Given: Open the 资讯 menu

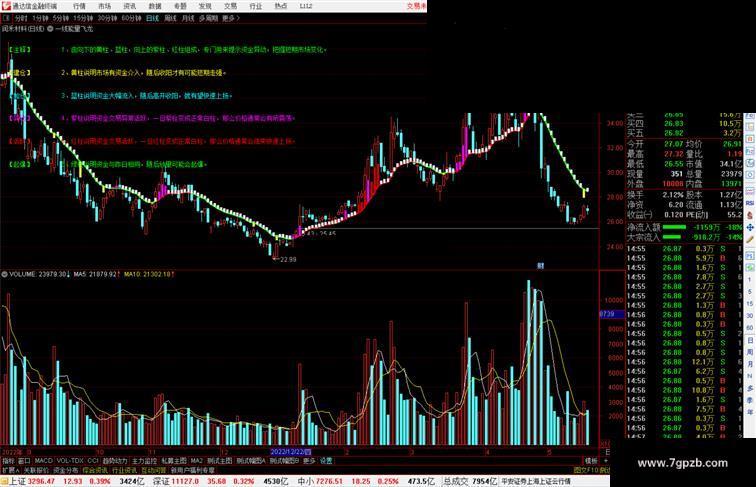Looking at the screenshot, I should coord(130,6).
